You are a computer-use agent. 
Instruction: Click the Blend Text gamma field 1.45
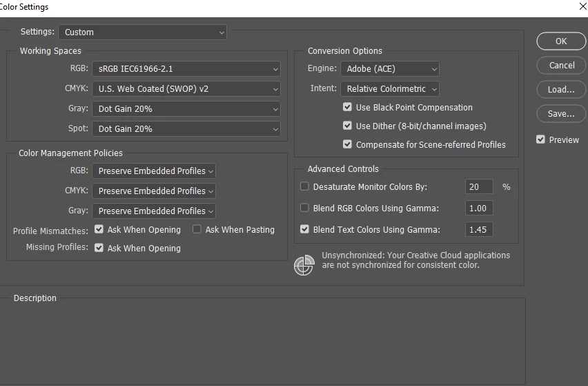click(479, 229)
